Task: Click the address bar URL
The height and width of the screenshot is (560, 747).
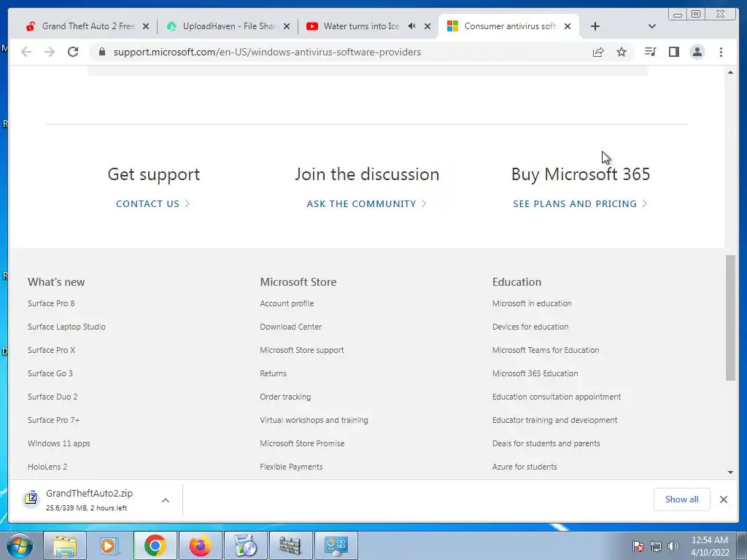Action: [x=267, y=52]
